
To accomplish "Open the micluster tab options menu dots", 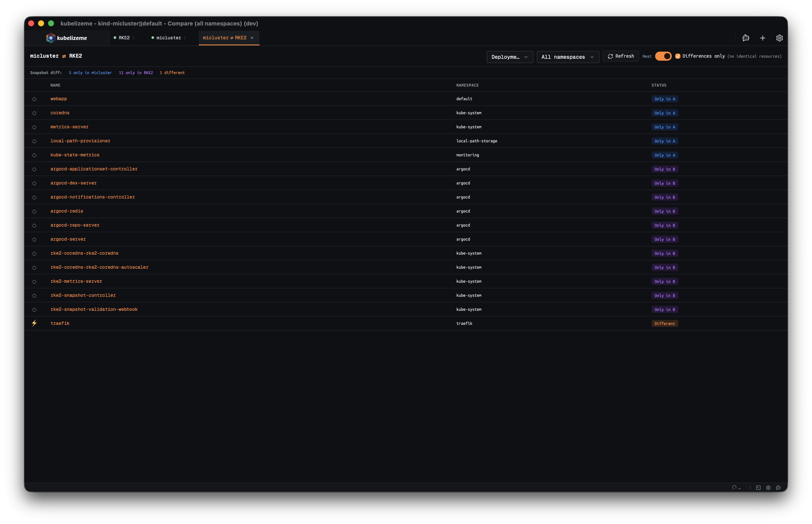I will click(185, 38).
